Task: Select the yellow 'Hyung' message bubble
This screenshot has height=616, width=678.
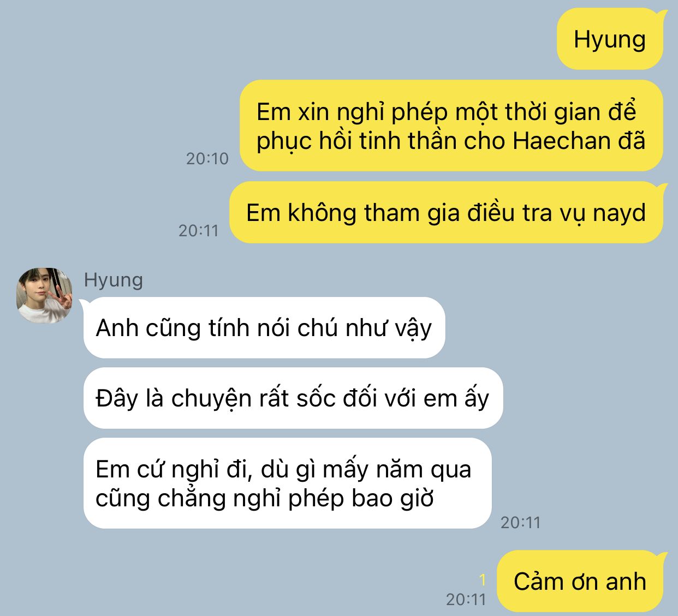Action: click(610, 39)
